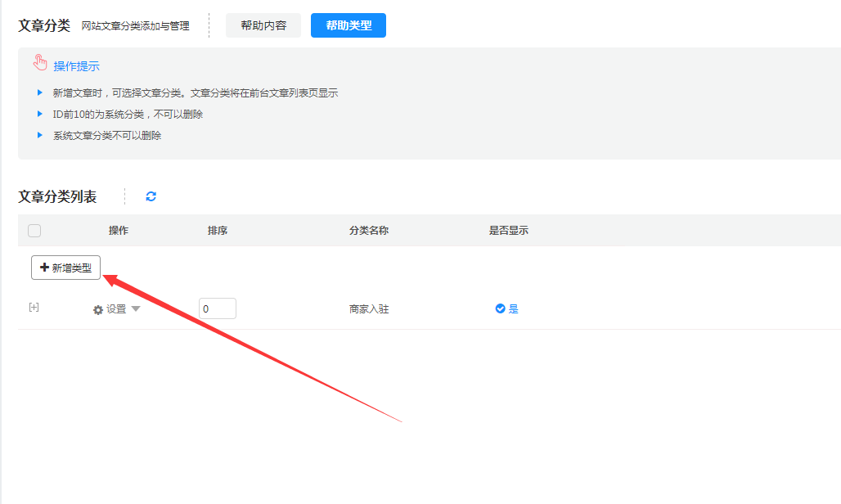Click the 操作提示 heading link
The image size is (841, 504).
pyautogui.click(x=76, y=66)
